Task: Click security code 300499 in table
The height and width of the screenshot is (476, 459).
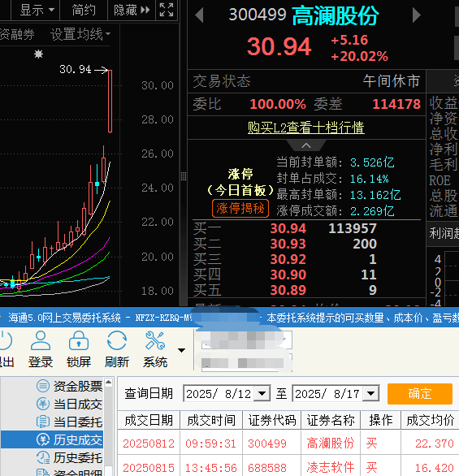Action: 267,444
